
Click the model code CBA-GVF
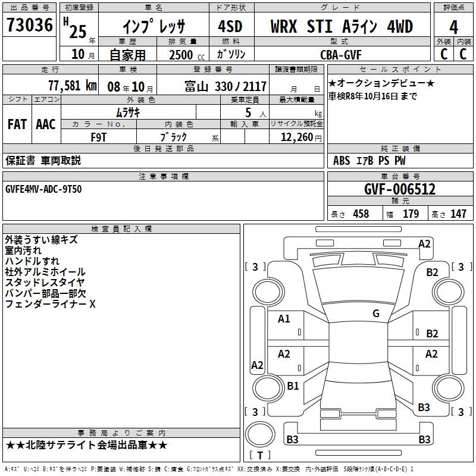click(340, 55)
